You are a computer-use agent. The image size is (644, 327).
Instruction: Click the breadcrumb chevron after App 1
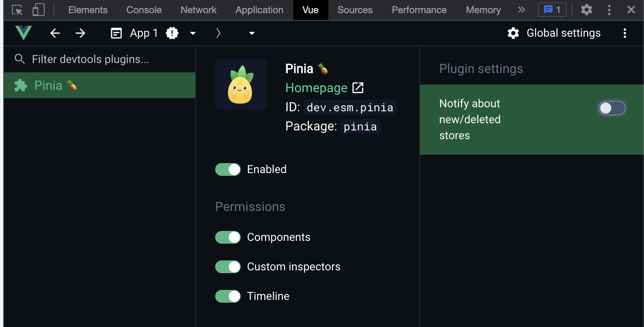click(x=218, y=33)
